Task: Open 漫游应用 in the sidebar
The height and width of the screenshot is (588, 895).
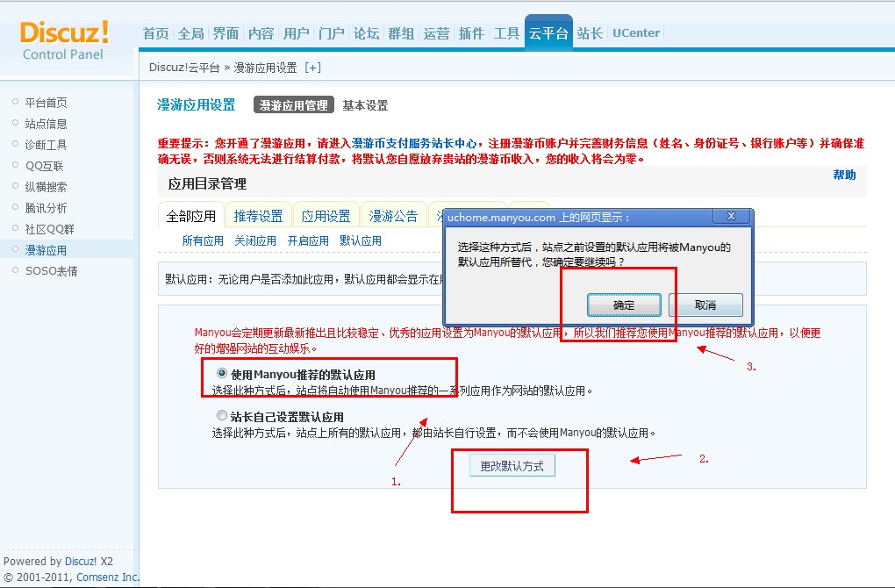Action: [x=47, y=251]
